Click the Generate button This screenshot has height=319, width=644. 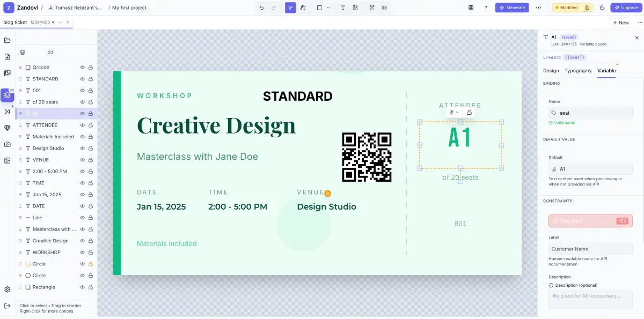tap(512, 8)
